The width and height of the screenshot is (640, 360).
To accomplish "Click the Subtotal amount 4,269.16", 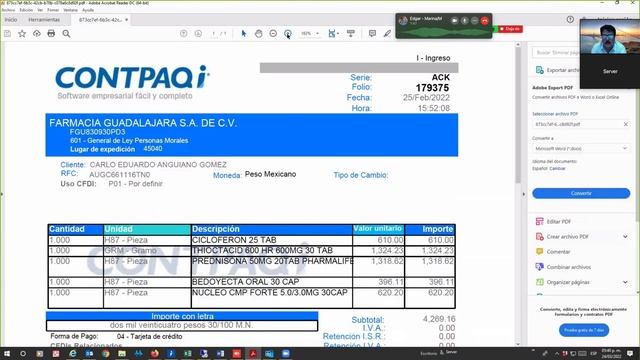I will (439, 319).
